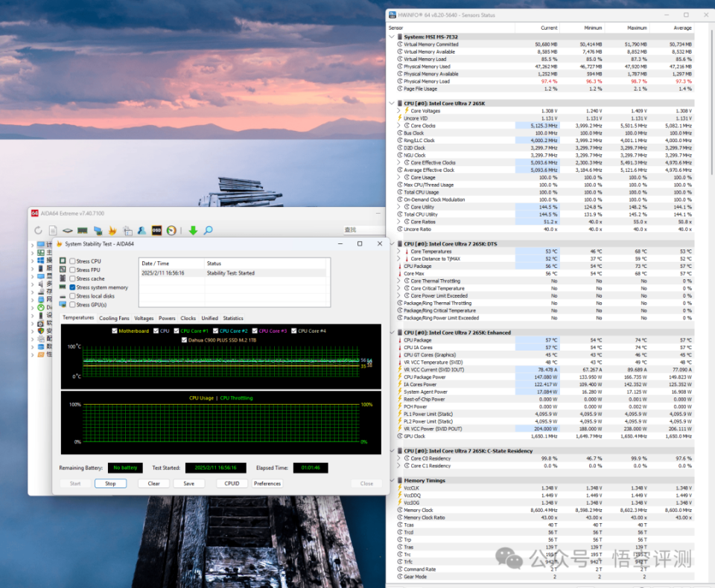Click the green memory module toolbar icon
The image size is (715, 588).
[82, 231]
